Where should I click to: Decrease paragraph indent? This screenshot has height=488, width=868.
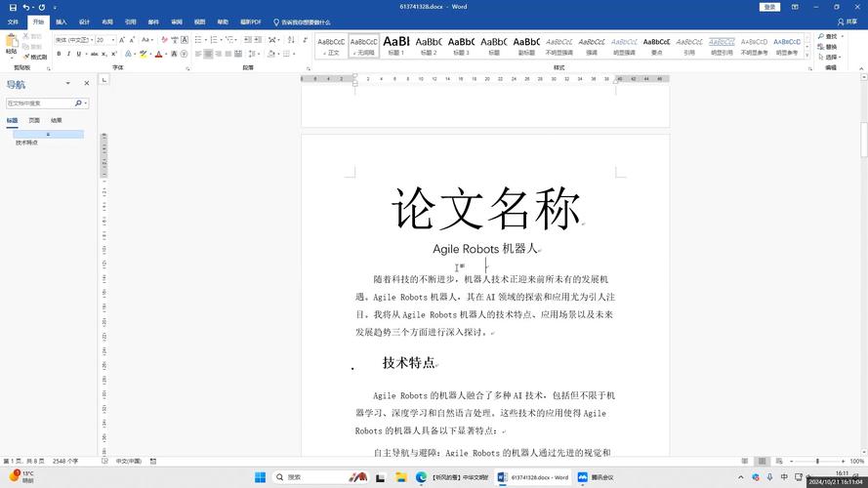pos(247,40)
